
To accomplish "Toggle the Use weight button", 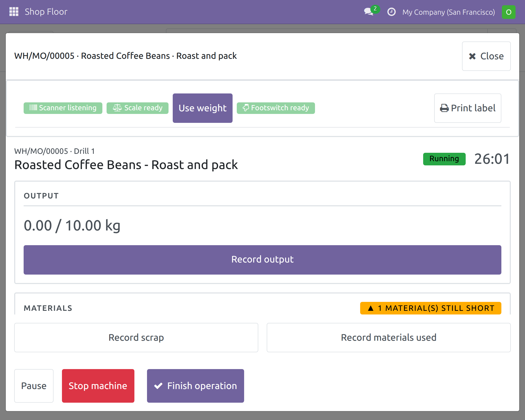I will point(203,108).
